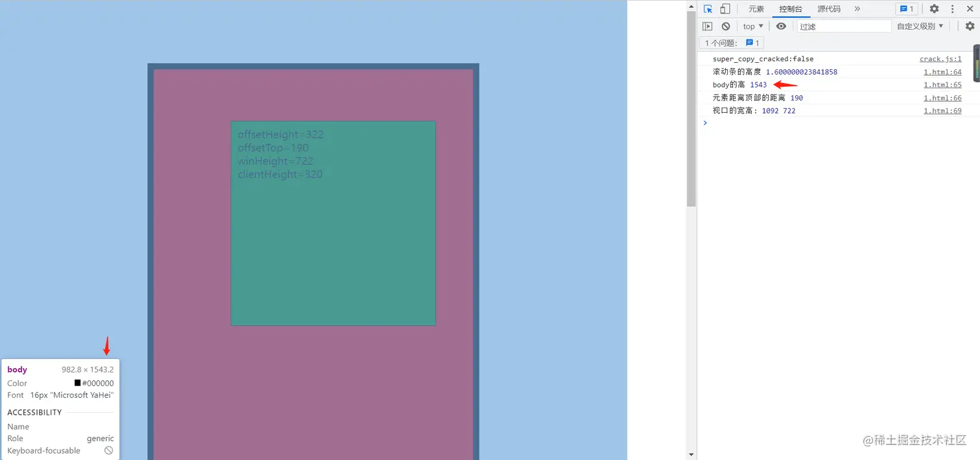Click the body tag name in tooltip
The image size is (980, 460).
click(x=17, y=369)
